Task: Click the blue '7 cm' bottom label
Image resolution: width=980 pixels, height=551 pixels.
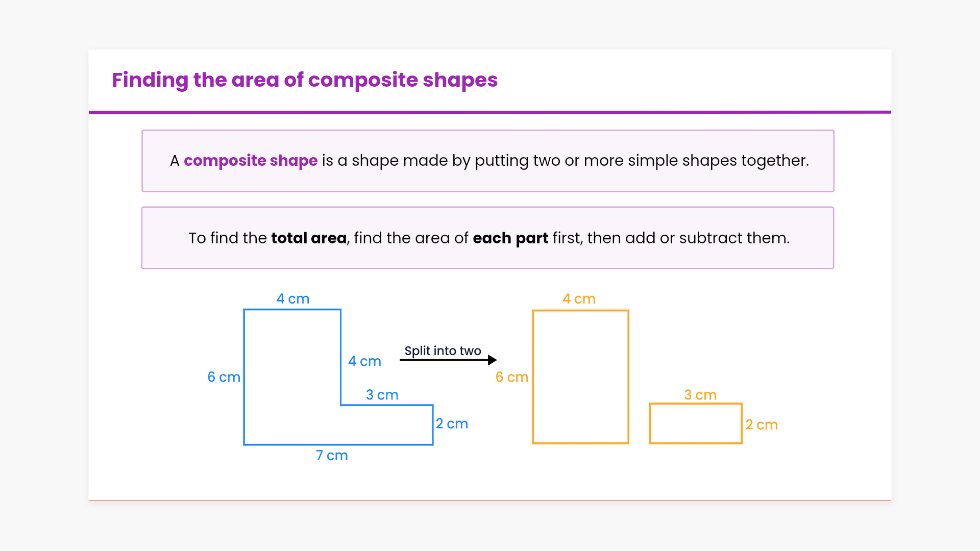Action: tap(332, 456)
